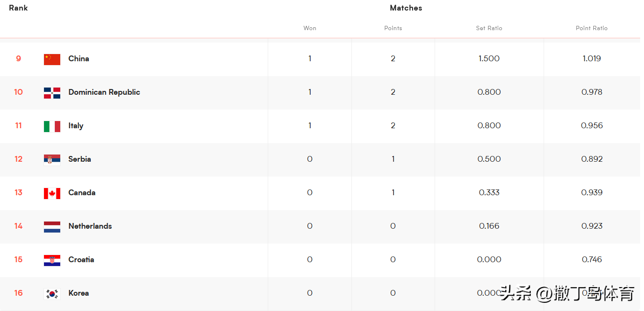This screenshot has height=311, width=644.
Task: Click the Rank column header
Action: coord(18,8)
